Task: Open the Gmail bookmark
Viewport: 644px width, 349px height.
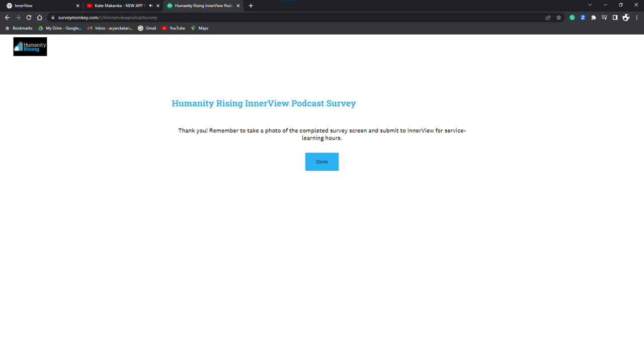Action: coord(147,28)
